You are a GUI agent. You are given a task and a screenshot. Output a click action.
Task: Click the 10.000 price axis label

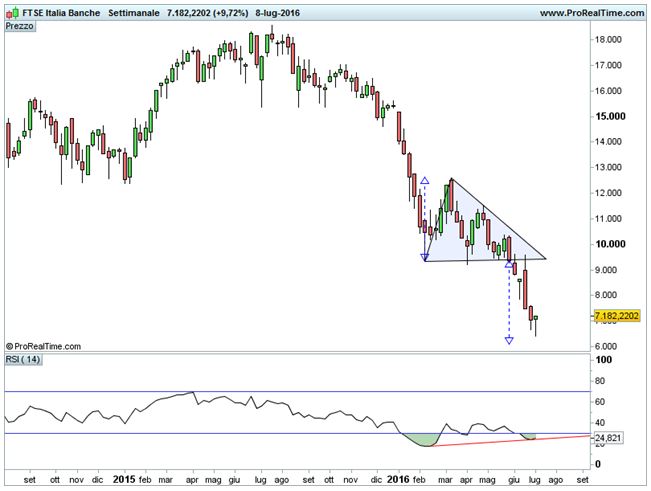(610, 244)
